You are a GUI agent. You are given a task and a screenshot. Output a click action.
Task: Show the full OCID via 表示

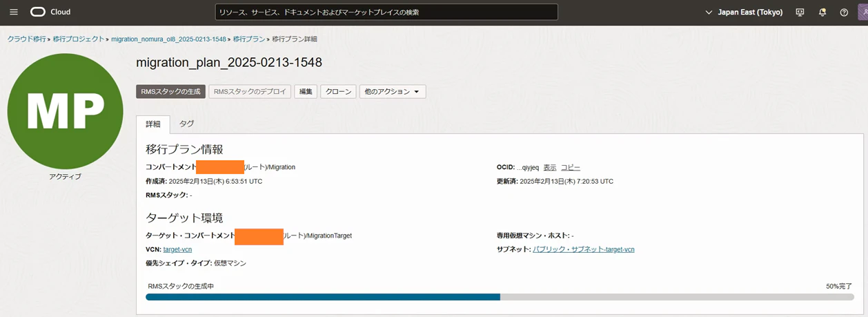550,167
